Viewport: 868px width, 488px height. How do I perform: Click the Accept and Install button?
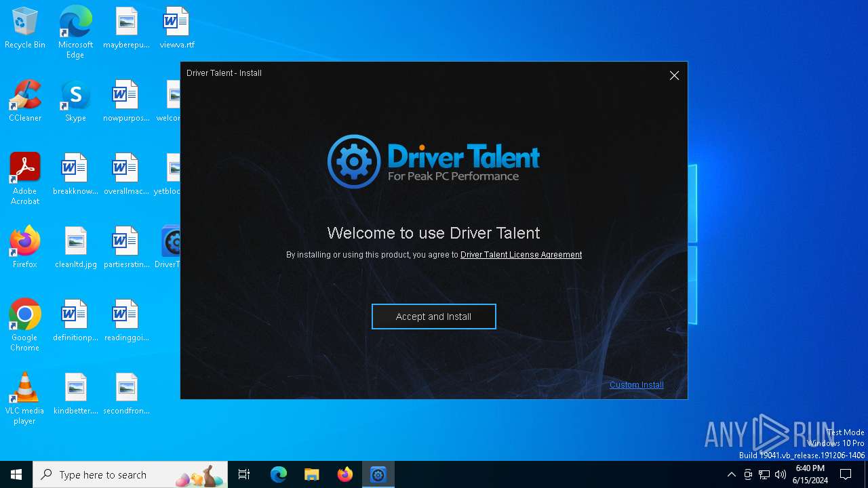(433, 317)
